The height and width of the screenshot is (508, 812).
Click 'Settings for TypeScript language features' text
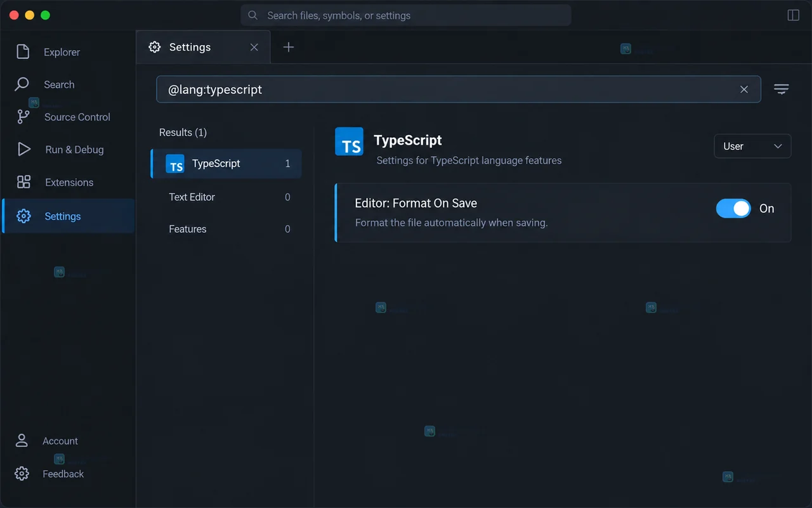[469, 160]
